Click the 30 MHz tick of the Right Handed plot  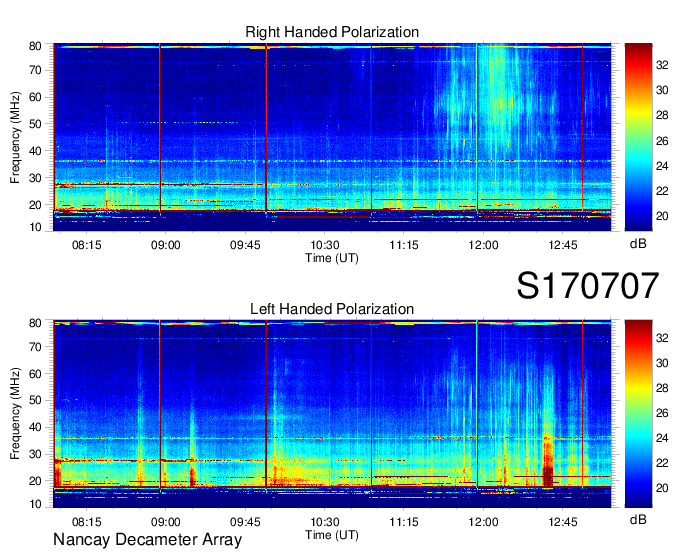tap(35, 178)
